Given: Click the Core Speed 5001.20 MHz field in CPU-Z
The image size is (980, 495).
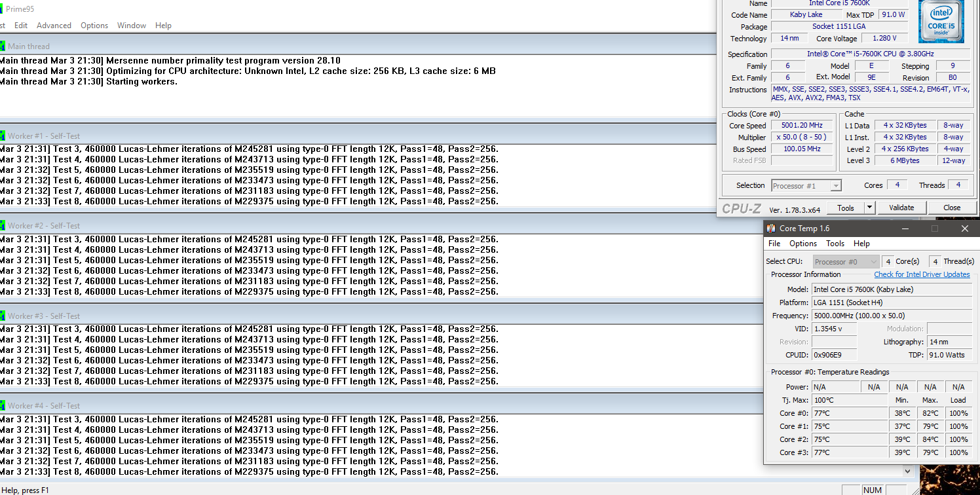Looking at the screenshot, I should click(802, 125).
